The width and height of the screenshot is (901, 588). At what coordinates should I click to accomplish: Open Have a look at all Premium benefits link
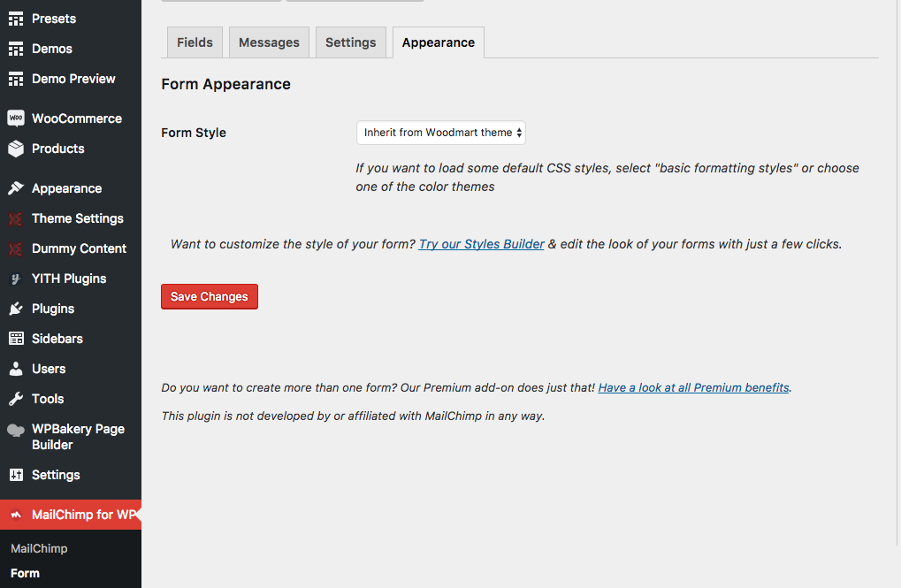coord(693,388)
